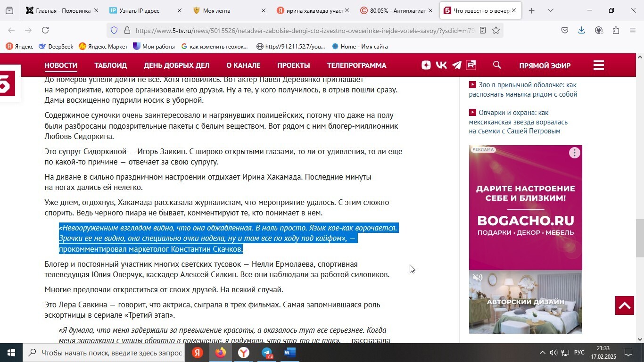Open Microsoft Word from the taskbar
This screenshot has width=644, height=362.
point(289,353)
